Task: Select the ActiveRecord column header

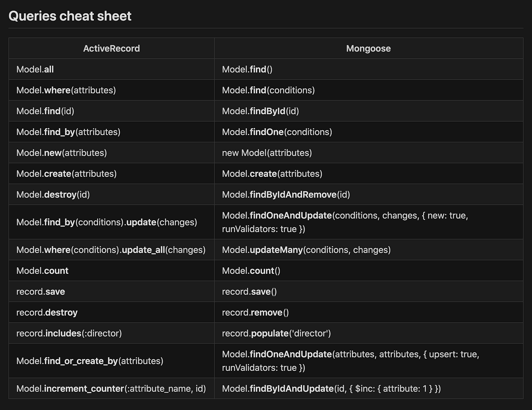Action: click(111, 48)
